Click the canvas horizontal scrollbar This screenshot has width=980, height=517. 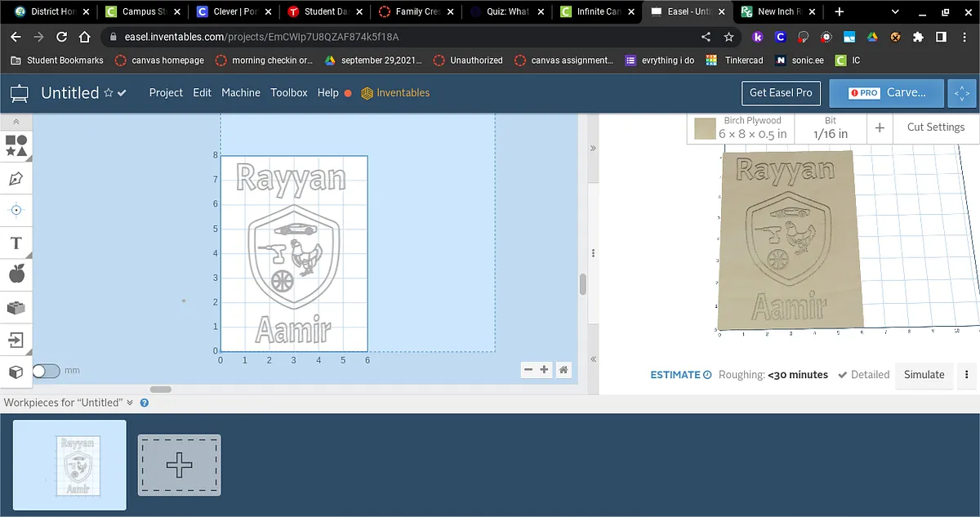tap(161, 390)
